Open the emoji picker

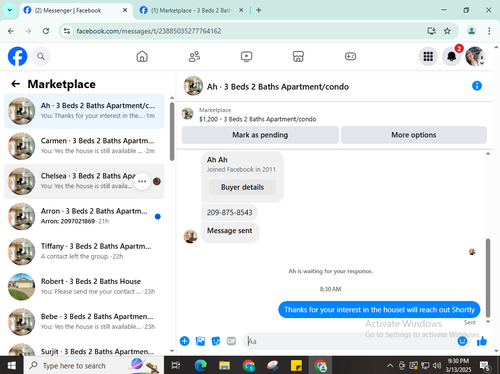[462, 341]
